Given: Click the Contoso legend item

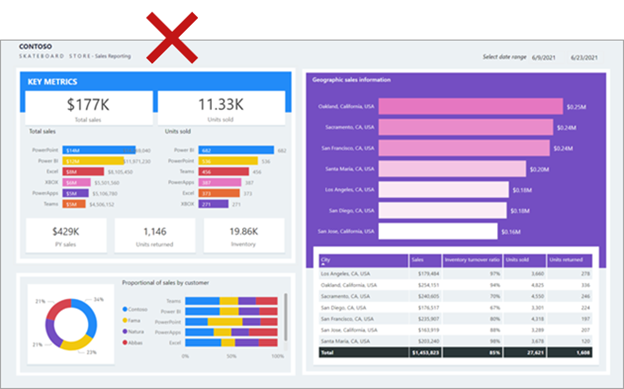Looking at the screenshot, I should point(135,309).
